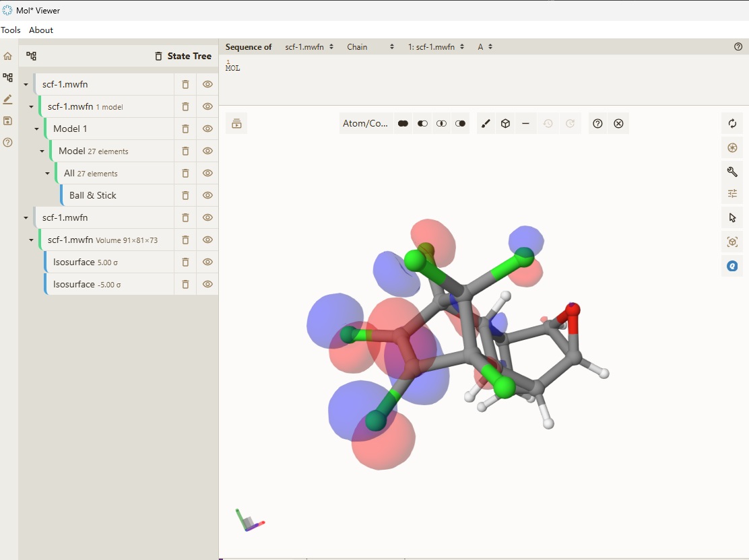Toggle visibility of Isosurface -5.00 σ
749x560 pixels.
[x=207, y=284]
